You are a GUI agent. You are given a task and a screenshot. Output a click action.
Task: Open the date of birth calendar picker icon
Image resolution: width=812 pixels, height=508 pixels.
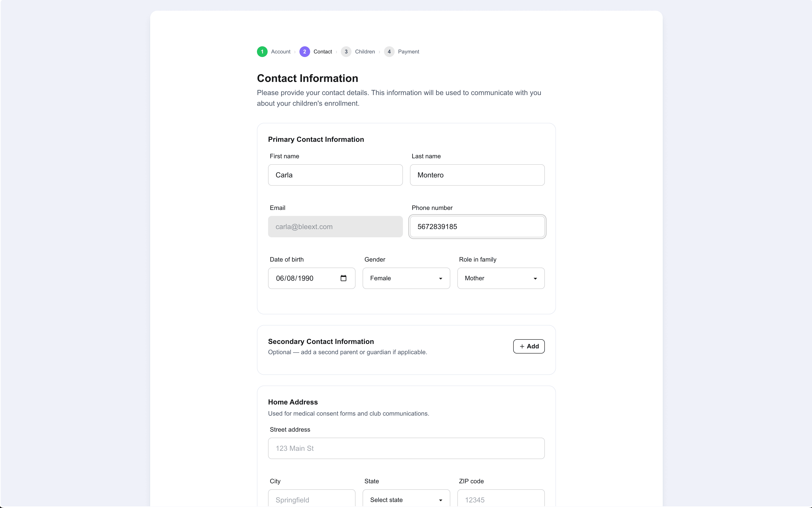343,278
